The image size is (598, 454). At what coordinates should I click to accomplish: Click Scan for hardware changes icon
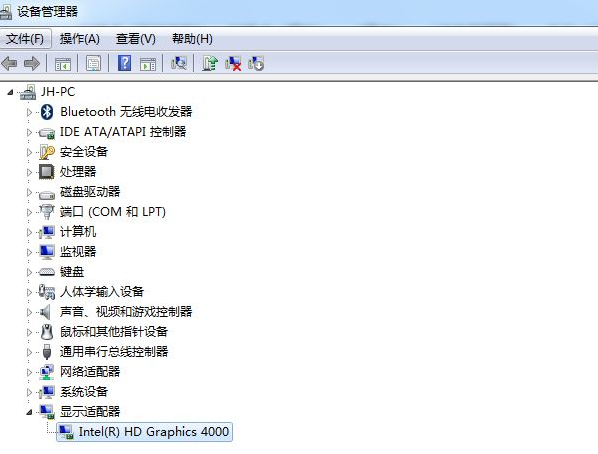(179, 63)
